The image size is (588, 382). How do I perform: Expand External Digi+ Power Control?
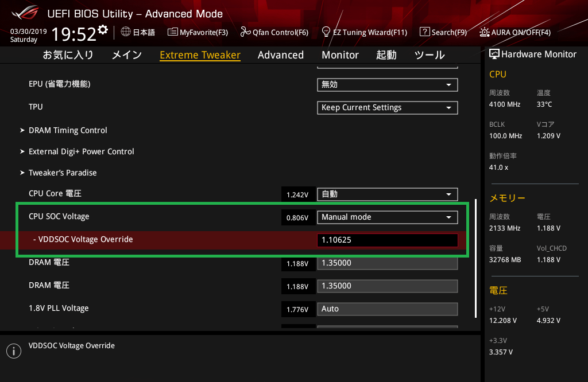pyautogui.click(x=81, y=151)
